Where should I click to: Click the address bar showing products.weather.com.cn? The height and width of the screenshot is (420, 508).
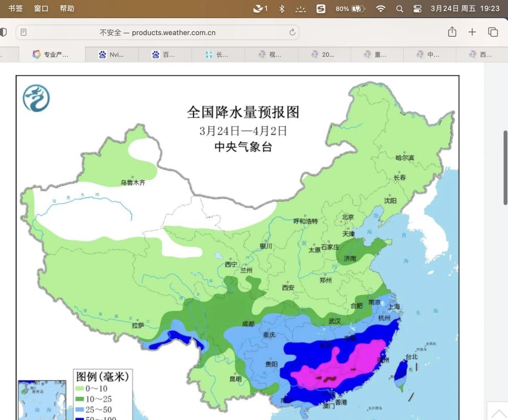coord(157,32)
